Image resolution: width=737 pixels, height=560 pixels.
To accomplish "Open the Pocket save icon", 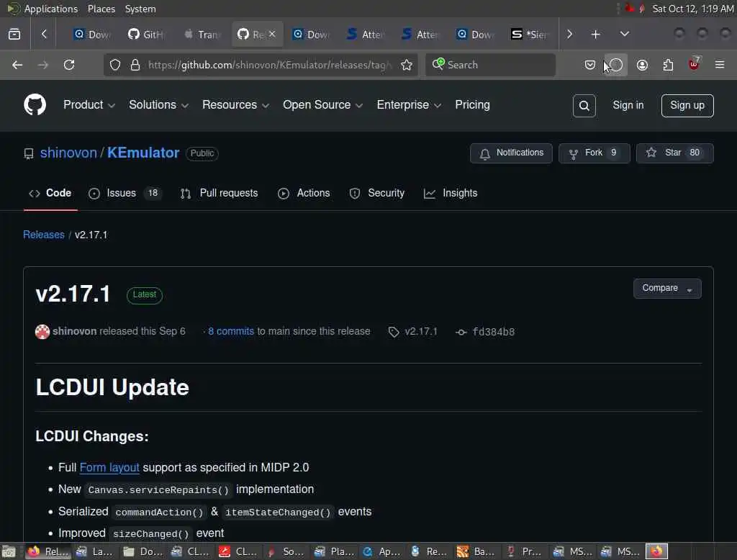I will click(590, 65).
